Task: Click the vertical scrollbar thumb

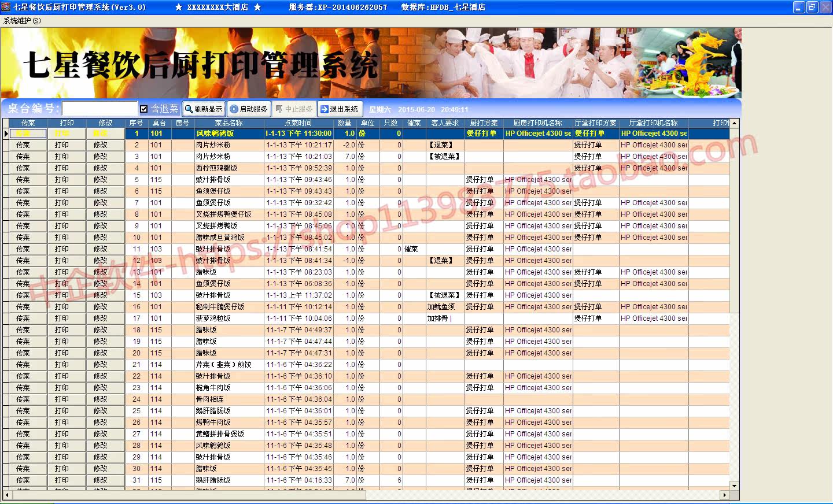Action: click(734, 220)
